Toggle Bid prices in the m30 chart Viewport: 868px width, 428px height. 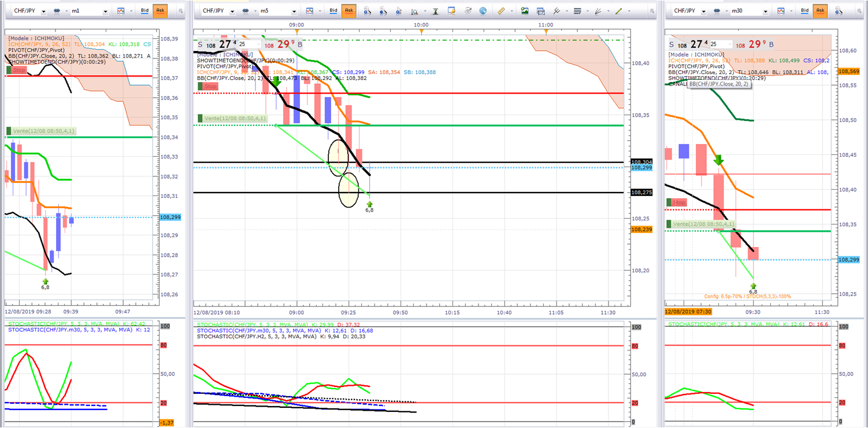[804, 11]
